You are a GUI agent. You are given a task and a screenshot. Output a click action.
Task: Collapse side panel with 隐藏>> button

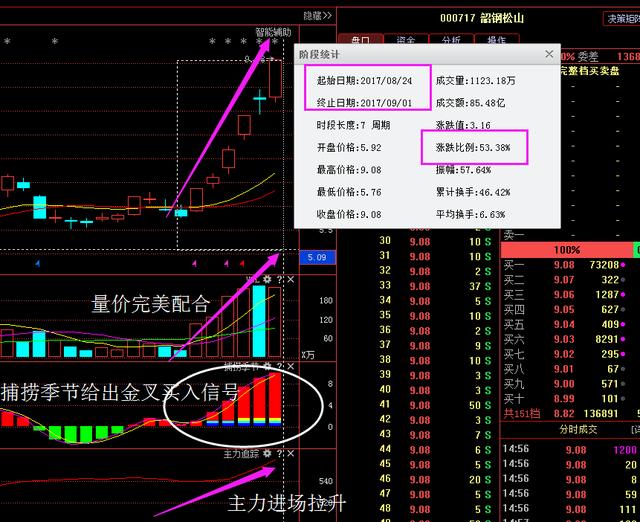pyautogui.click(x=316, y=15)
